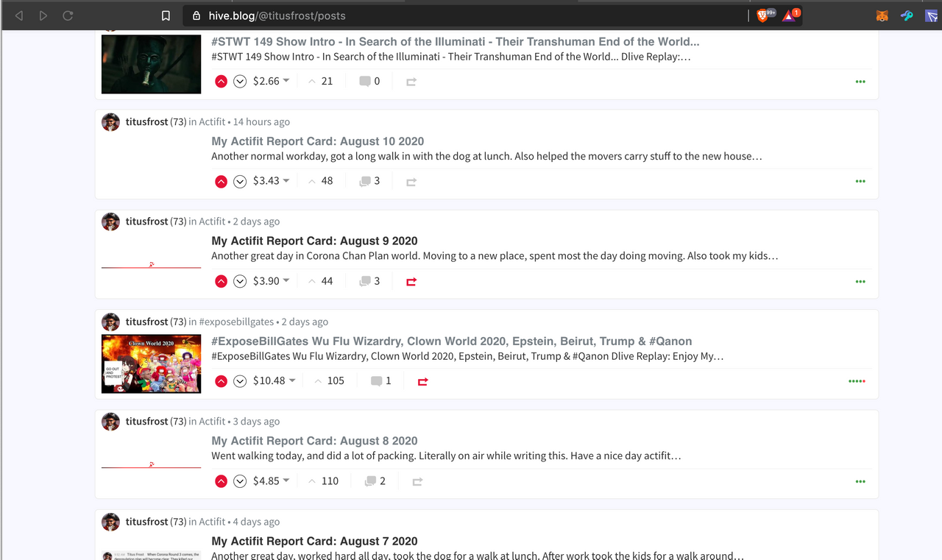Open the STWT 149 post thumbnail
Image resolution: width=942 pixels, height=560 pixels.
[151, 64]
